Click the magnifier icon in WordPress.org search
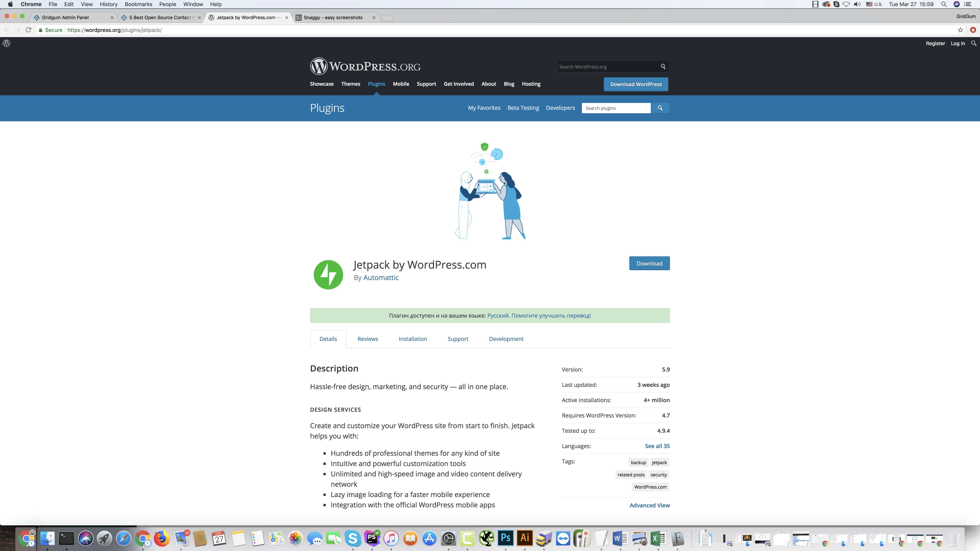 (x=663, y=67)
